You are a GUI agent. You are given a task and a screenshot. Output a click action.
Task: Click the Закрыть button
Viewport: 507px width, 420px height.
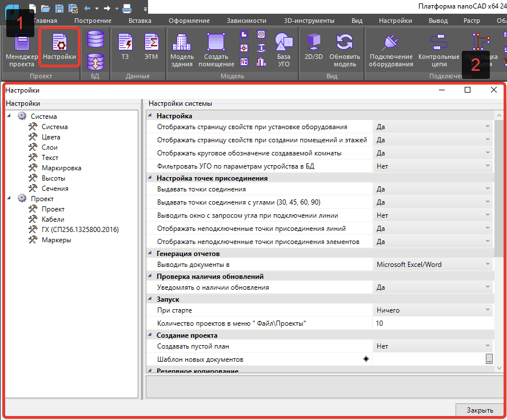point(480,410)
